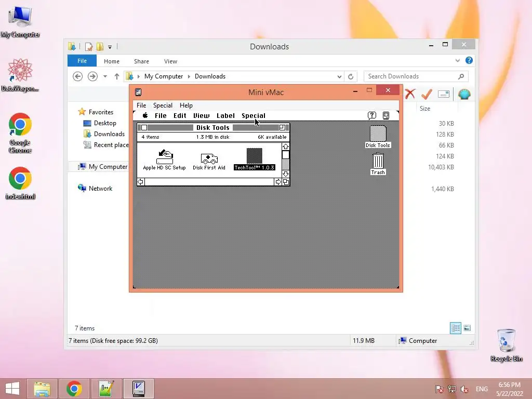The width and height of the screenshot is (532, 399).
Task: Click the Disk Tools disk icon on Mac desktop
Action: pos(378,134)
